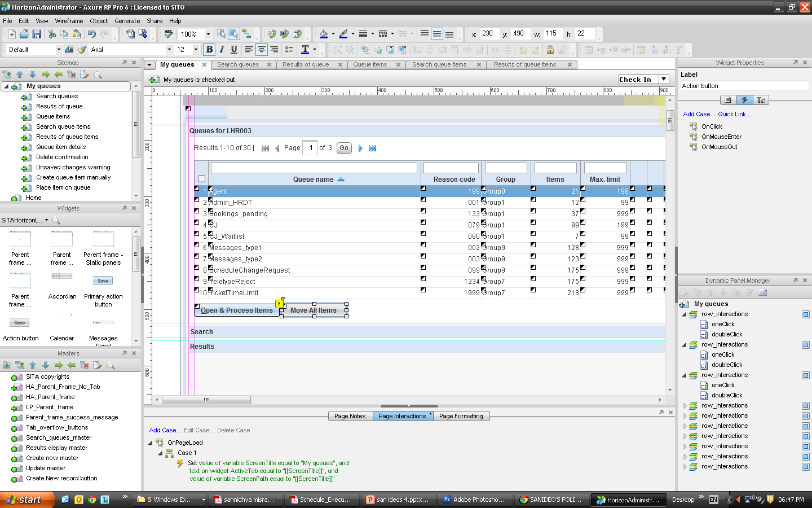
Task: Open the 100% zoom level dropdown
Action: point(208,34)
